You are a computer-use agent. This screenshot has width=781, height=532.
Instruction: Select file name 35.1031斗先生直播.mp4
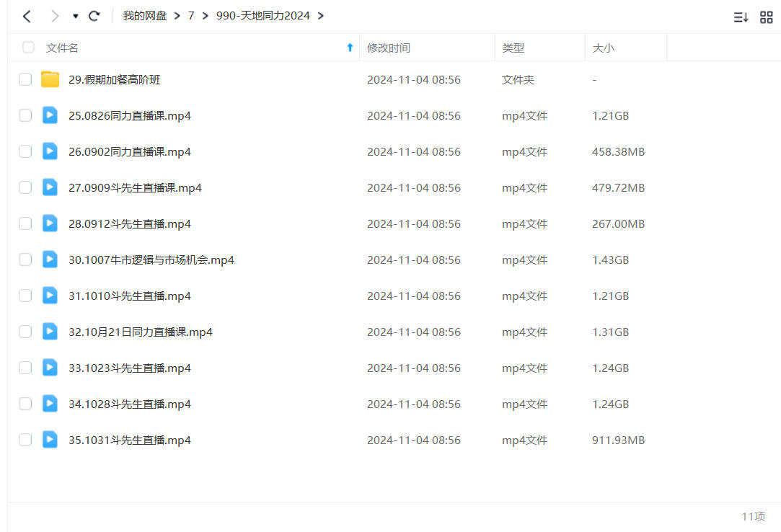point(130,440)
